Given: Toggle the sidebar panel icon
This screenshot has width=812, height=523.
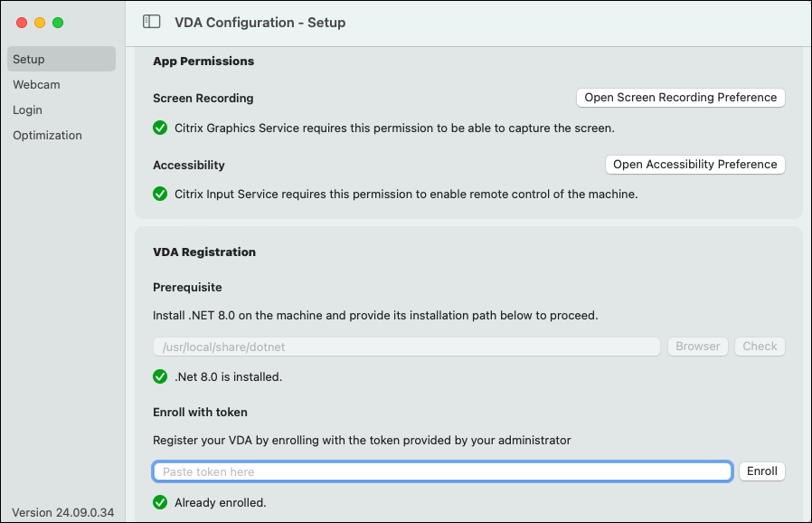Looking at the screenshot, I should (152, 22).
